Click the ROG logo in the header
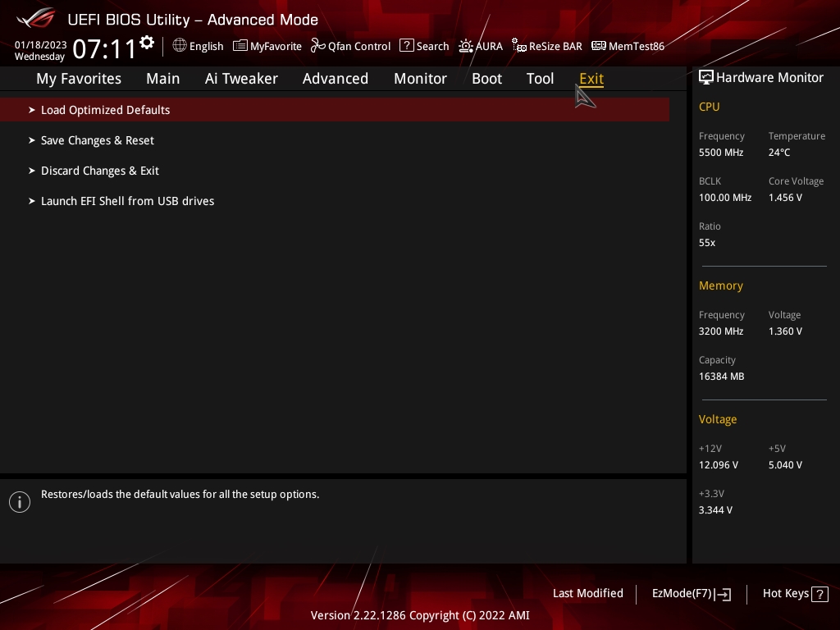Screen dimensions: 840x630 tap(36, 18)
